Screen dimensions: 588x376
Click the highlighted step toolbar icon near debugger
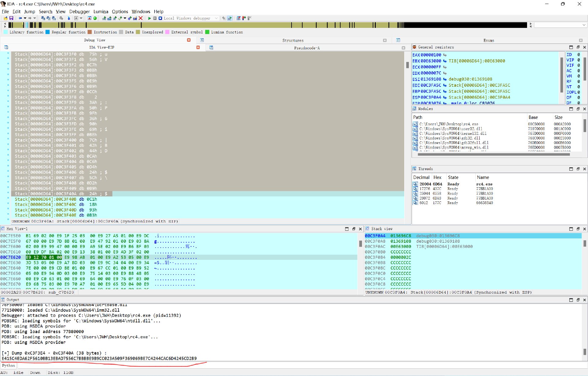(x=230, y=18)
